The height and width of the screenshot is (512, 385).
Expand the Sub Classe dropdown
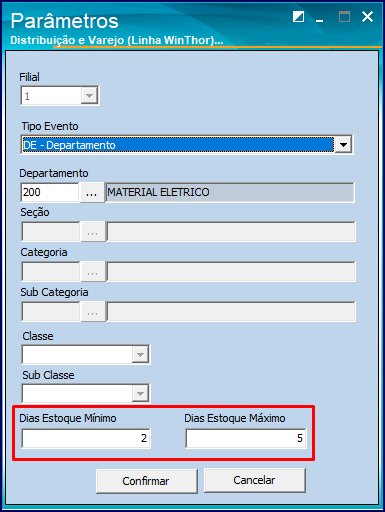pos(140,394)
